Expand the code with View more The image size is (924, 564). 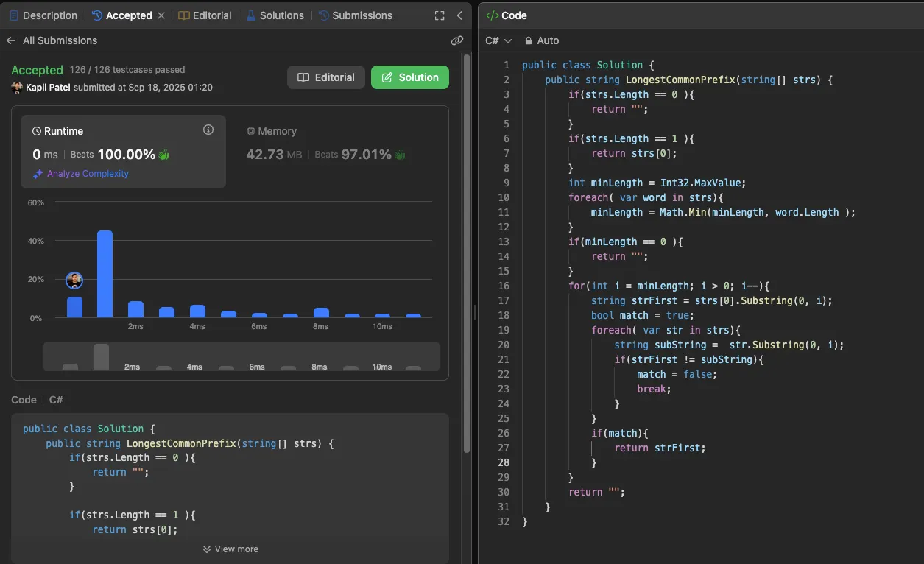pos(230,549)
